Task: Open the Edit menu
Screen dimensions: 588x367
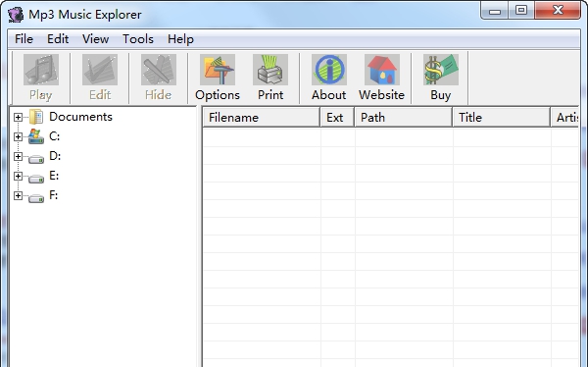Action: coord(58,38)
